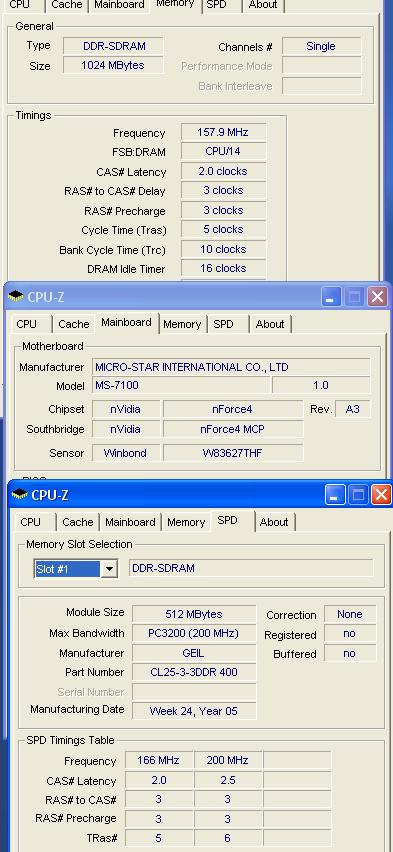The height and width of the screenshot is (852, 393).
Task: Open About tab in the top Memory window
Action: pyautogui.click(x=263, y=5)
